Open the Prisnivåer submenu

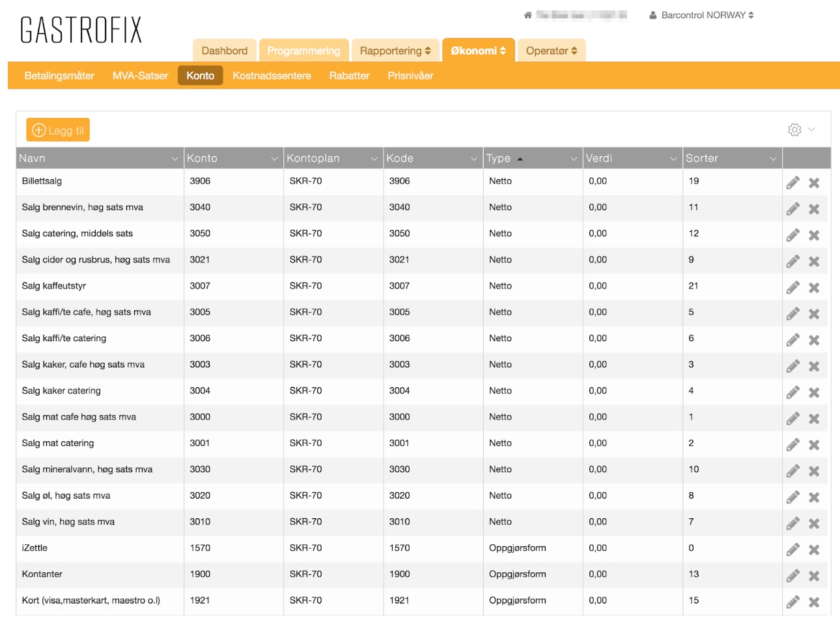410,76
